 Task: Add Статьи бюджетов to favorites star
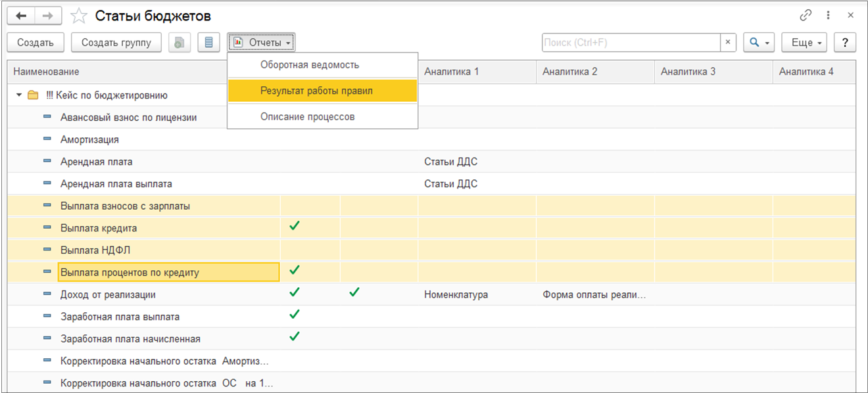[79, 16]
